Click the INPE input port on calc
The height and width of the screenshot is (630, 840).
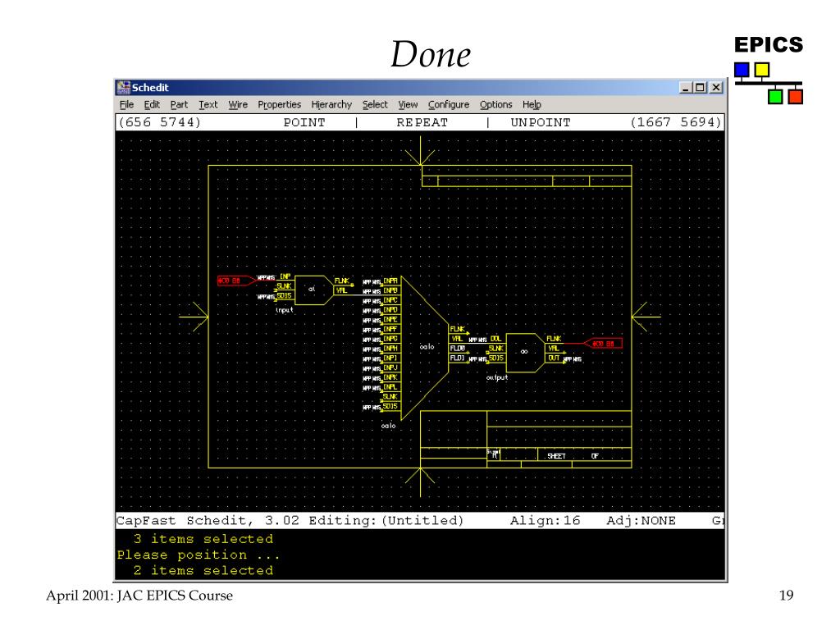point(390,319)
